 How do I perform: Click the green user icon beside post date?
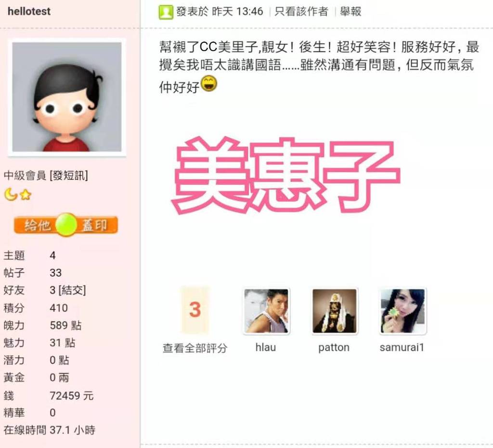coord(166,12)
